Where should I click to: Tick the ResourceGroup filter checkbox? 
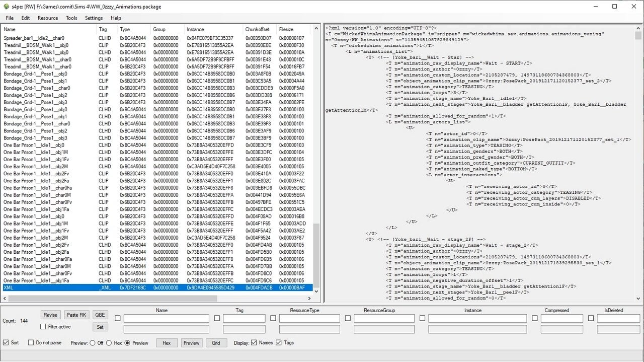[348, 318]
